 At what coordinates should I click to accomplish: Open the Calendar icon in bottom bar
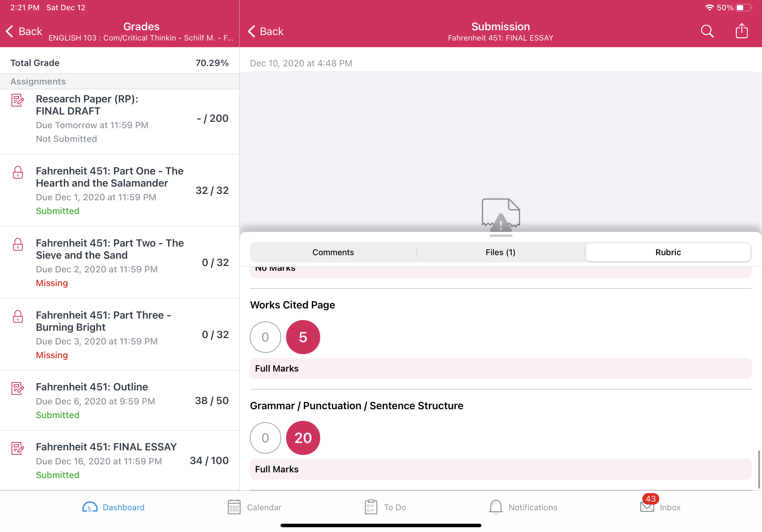(x=234, y=507)
